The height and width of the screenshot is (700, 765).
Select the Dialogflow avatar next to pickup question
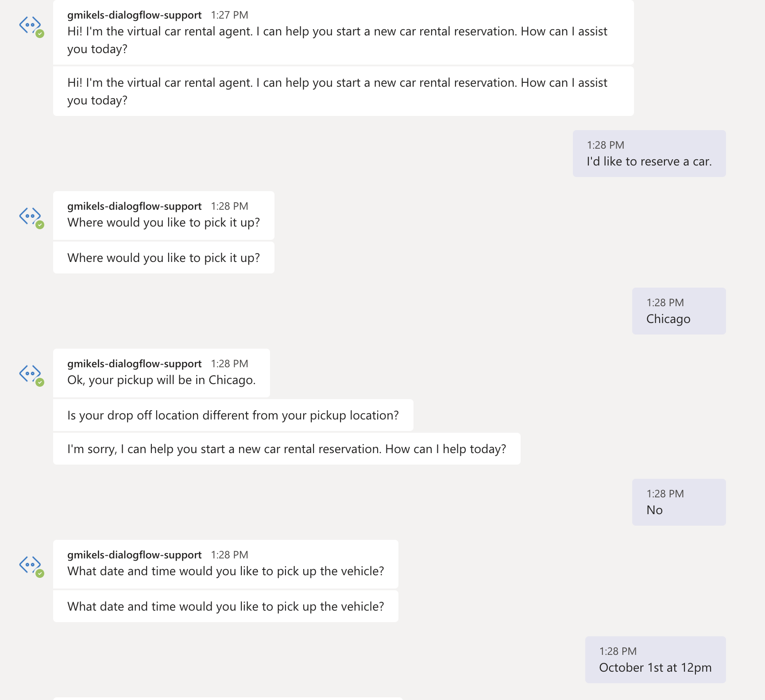pyautogui.click(x=30, y=217)
